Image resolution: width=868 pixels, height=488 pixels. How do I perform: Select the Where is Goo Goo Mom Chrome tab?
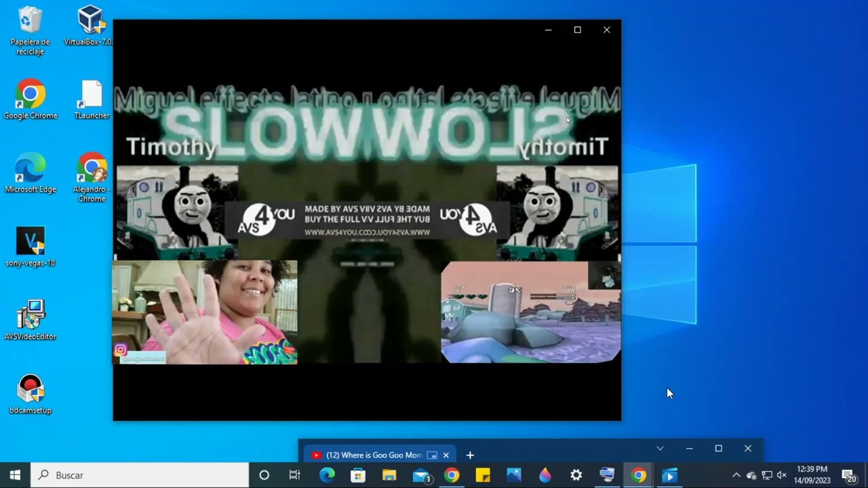tap(380, 455)
